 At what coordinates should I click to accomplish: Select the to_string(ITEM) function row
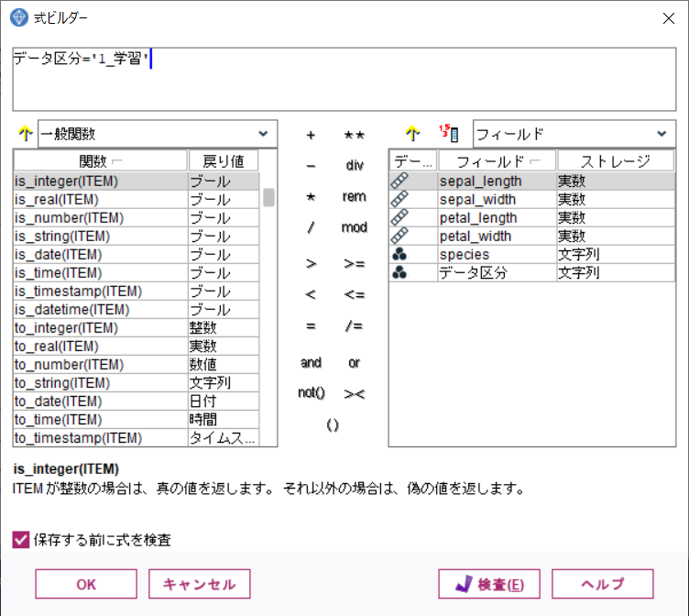[137, 383]
